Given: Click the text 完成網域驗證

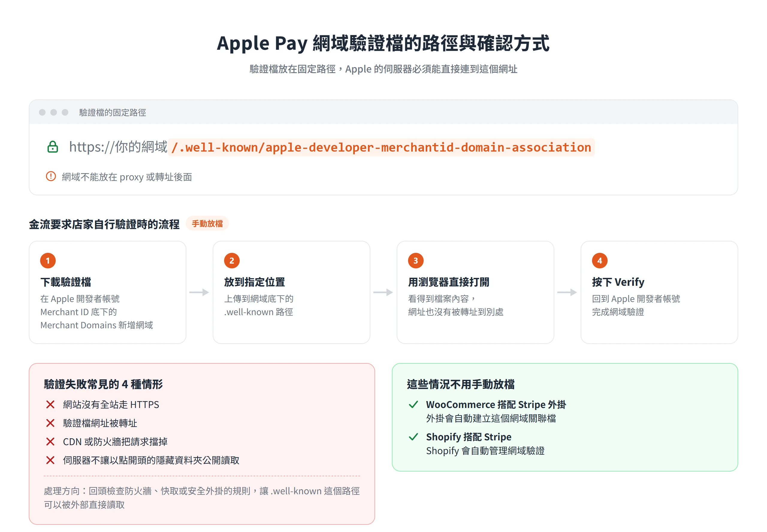Looking at the screenshot, I should click(x=618, y=312).
